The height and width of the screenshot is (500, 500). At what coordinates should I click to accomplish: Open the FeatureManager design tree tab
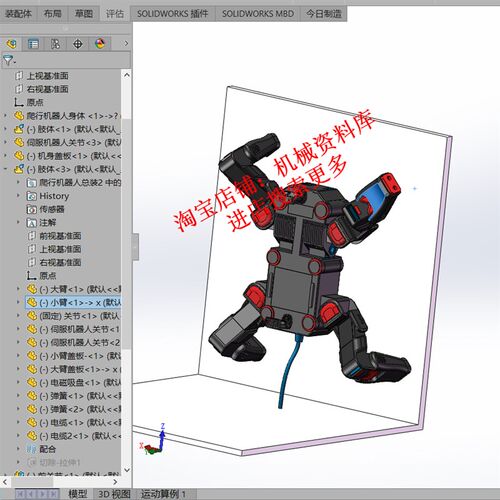pos(11,44)
